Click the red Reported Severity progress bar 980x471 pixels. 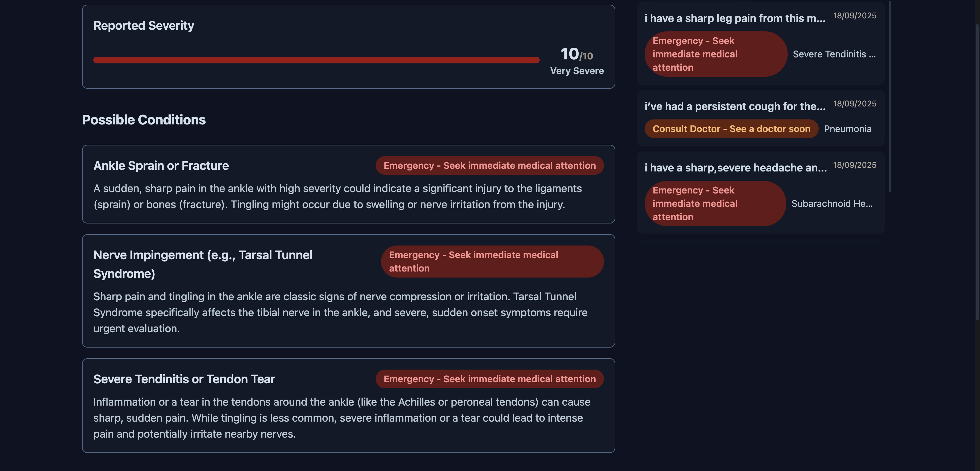316,60
